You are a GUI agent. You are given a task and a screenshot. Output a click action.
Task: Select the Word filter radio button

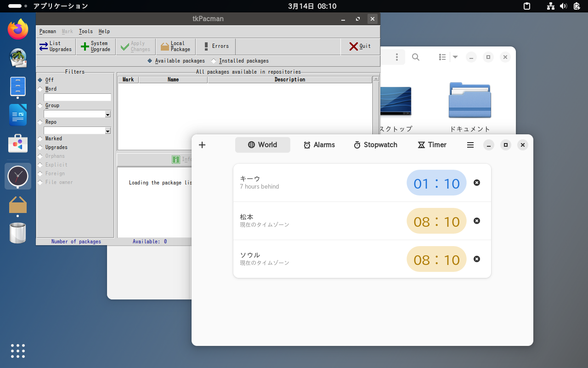[x=47, y=89]
